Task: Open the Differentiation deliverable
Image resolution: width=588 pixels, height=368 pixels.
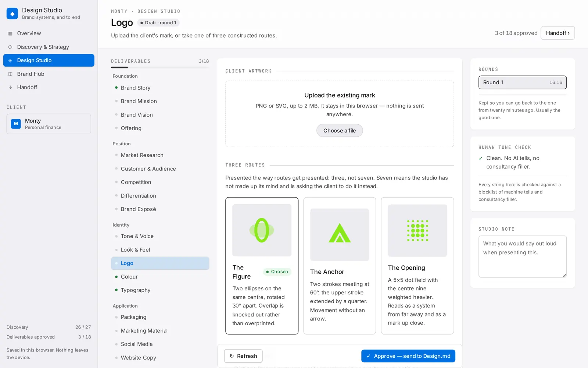Action: [x=160, y=196]
